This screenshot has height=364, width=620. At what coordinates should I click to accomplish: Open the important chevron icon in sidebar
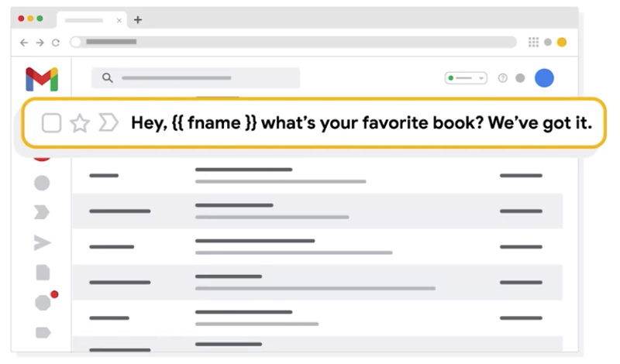pyautogui.click(x=42, y=212)
